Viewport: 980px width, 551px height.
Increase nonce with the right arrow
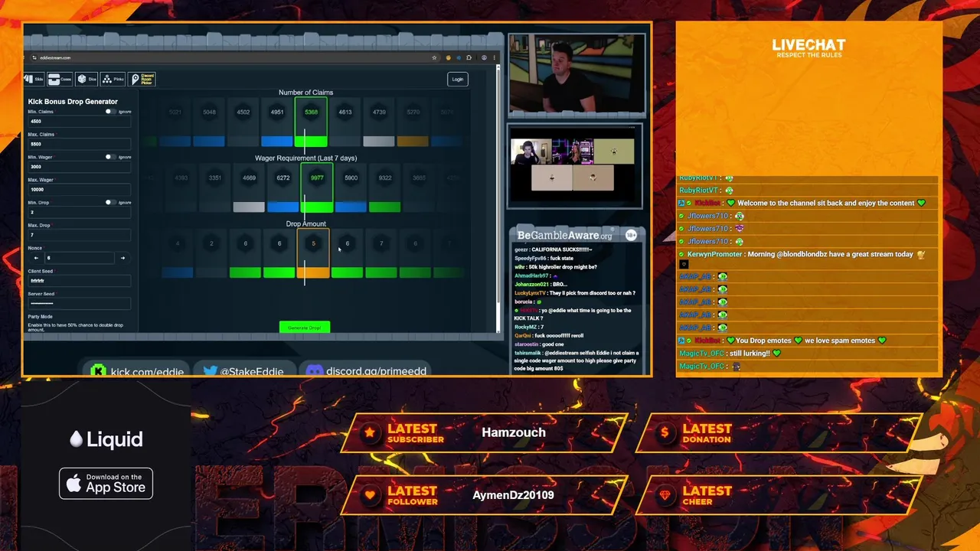pos(122,258)
